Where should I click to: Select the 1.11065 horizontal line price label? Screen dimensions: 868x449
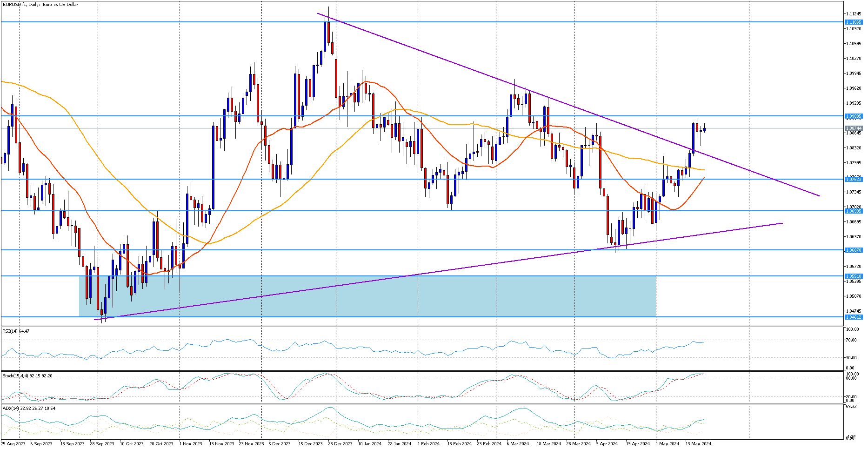click(x=854, y=22)
